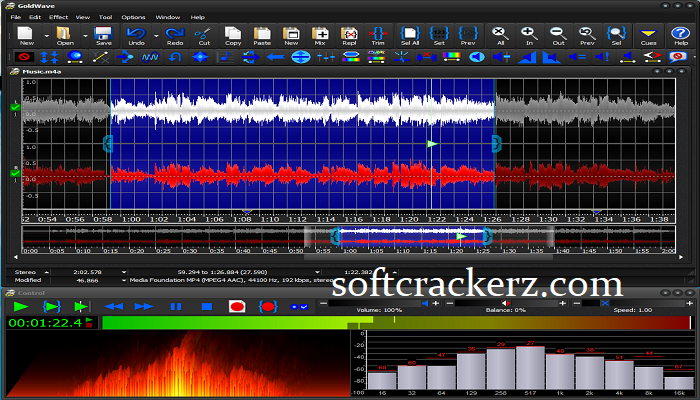The height and width of the screenshot is (400, 700).
Task: Expand the New button dropdown arrow
Action: (46, 36)
